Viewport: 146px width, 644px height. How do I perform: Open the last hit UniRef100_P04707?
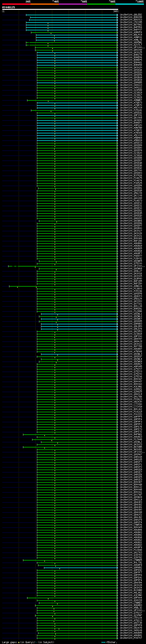[131, 638]
